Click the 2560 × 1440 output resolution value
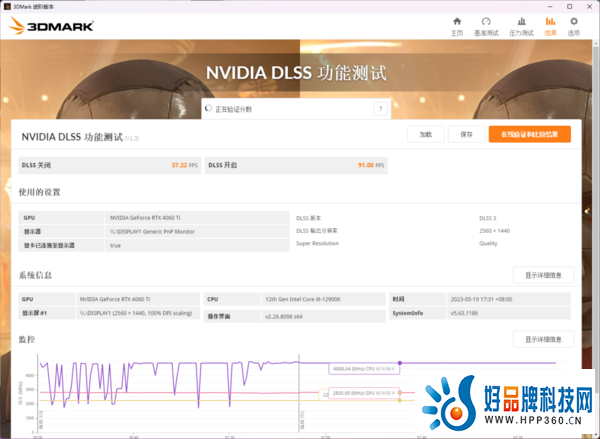This screenshot has width=600, height=439. pos(494,231)
